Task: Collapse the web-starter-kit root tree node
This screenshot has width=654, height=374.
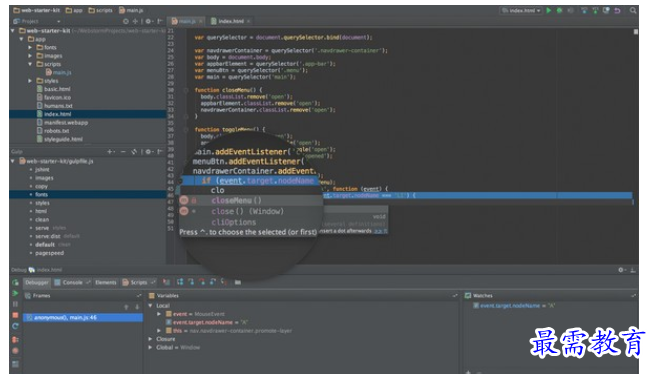Action: point(13,31)
